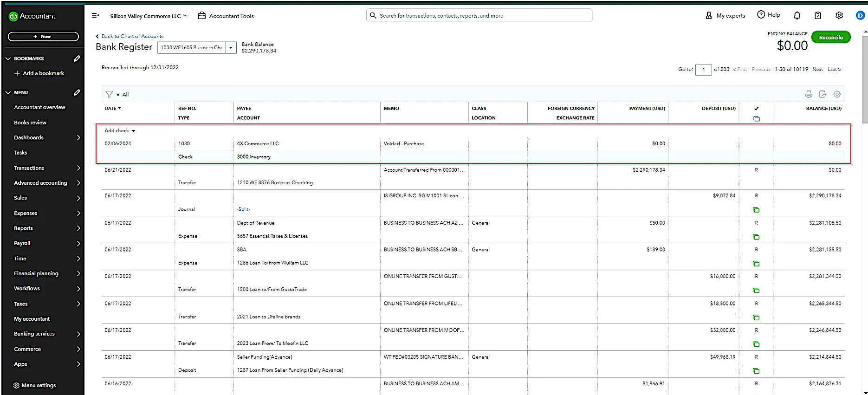Open attachment icon for $18,500.00 transfer row
This screenshot has width=868, height=395.
[x=756, y=317]
